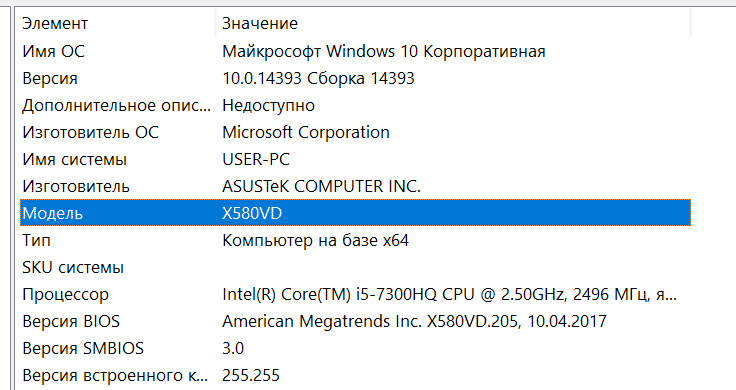Select the Версия row showing 10.0.14393

click(355, 78)
